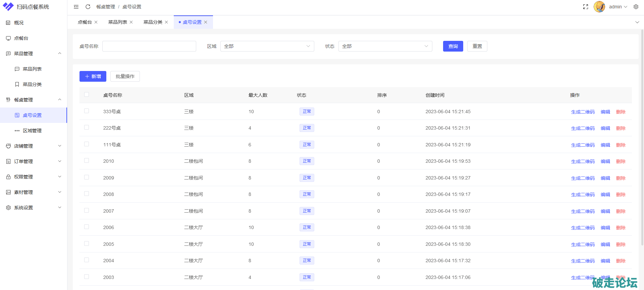The width and height of the screenshot is (644, 290).
Task: Close the 点餐台 tab using its X icon
Action: (x=96, y=22)
